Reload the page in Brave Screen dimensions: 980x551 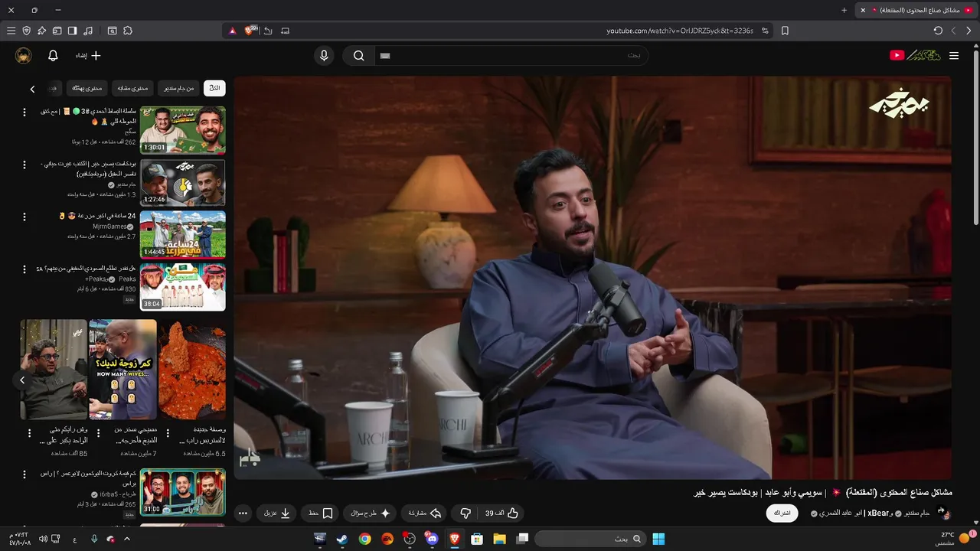938,31
